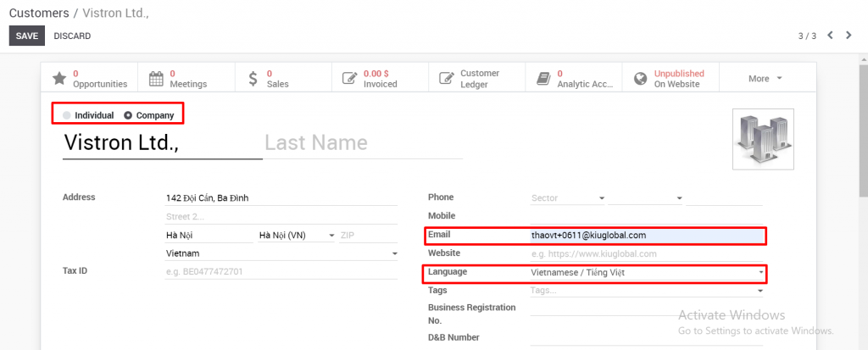This screenshot has height=350, width=868.
Task: Click the ZIP field
Action: [x=368, y=236]
